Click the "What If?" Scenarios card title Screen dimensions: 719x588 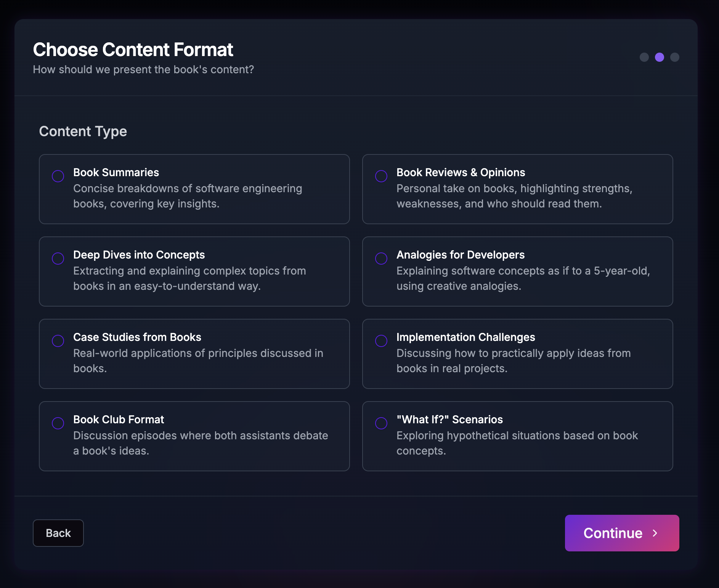[450, 419]
